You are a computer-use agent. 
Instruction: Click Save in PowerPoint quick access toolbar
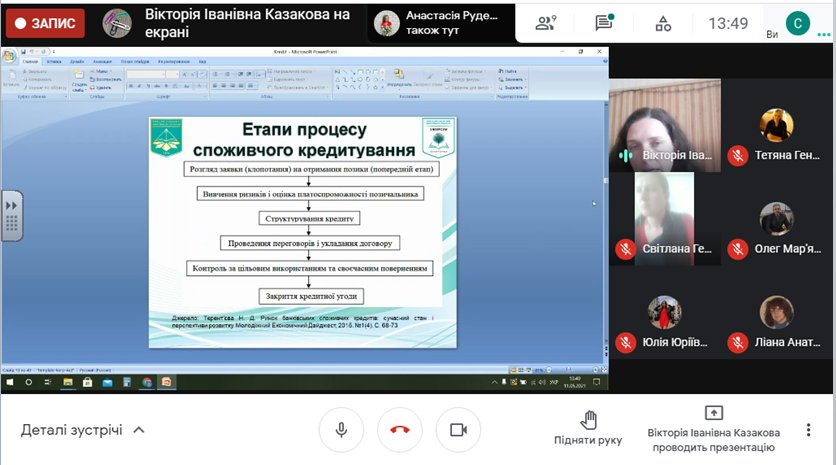tap(23, 52)
